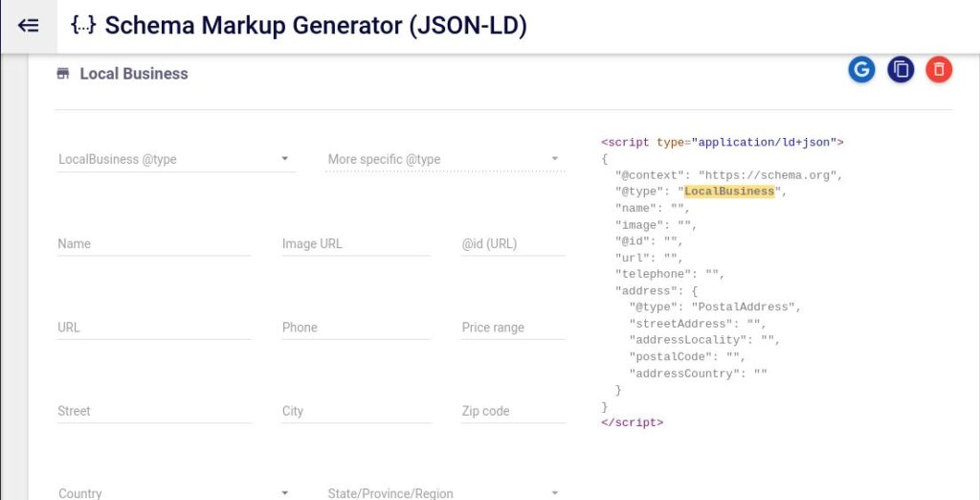This screenshot has height=500, width=980.
Task: Focus the City input field
Action: point(356,411)
